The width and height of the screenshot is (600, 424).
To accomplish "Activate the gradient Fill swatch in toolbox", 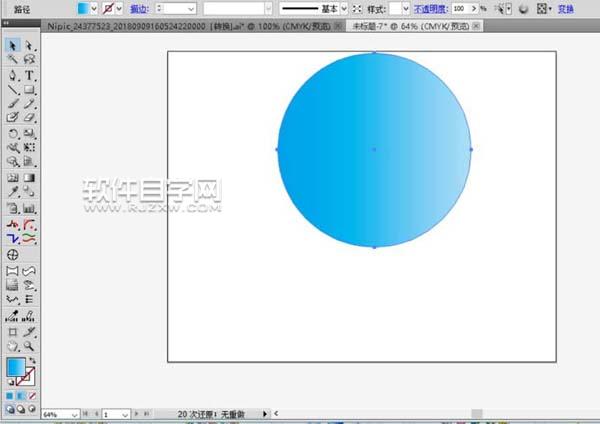I will 16,367.
